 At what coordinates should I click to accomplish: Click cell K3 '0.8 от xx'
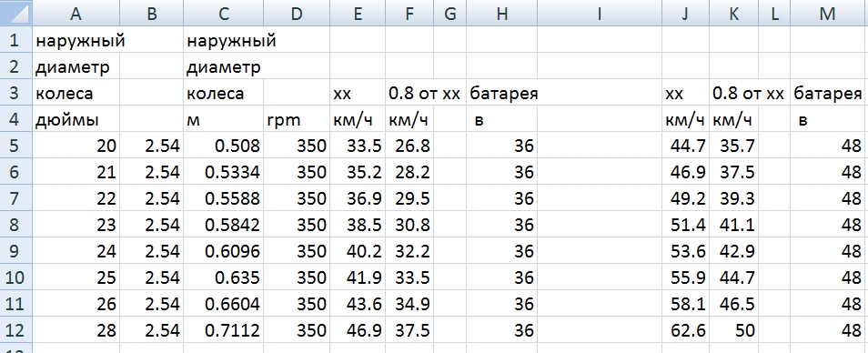tap(733, 94)
